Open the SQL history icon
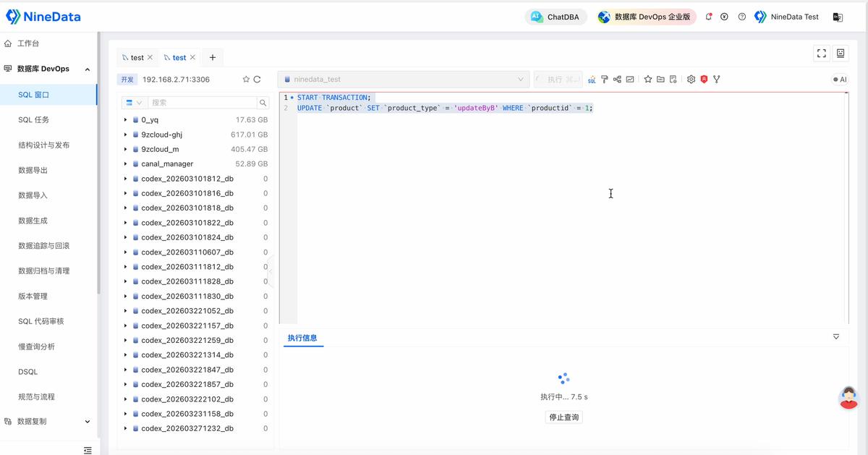The width and height of the screenshot is (868, 455). click(673, 80)
